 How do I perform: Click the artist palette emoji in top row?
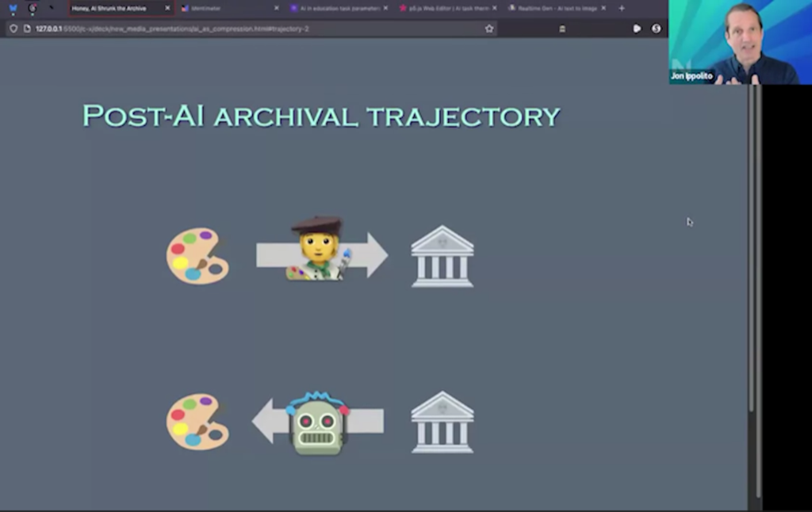point(197,255)
